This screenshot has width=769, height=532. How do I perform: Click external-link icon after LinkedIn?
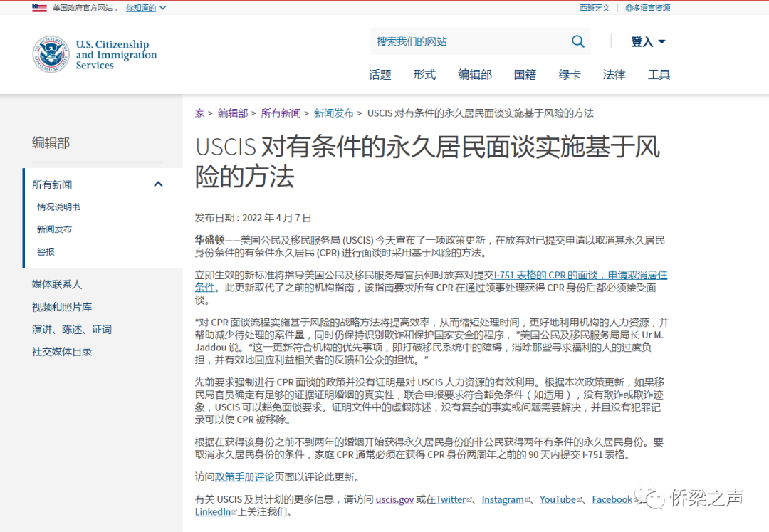(x=234, y=512)
